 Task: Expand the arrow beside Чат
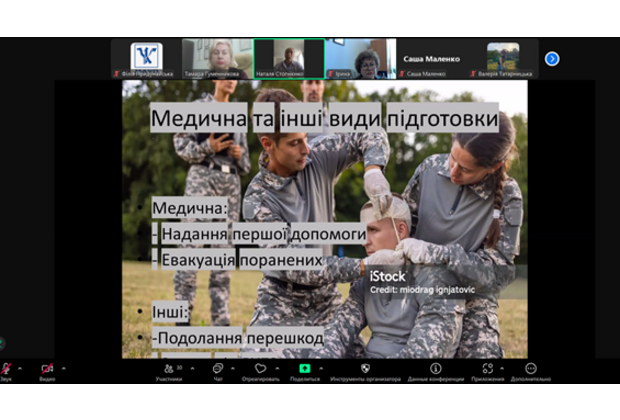232,368
